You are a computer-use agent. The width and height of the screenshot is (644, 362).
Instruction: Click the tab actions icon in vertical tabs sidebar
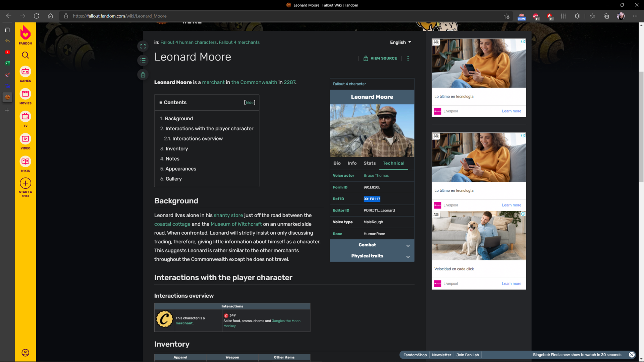pyautogui.click(x=7, y=30)
